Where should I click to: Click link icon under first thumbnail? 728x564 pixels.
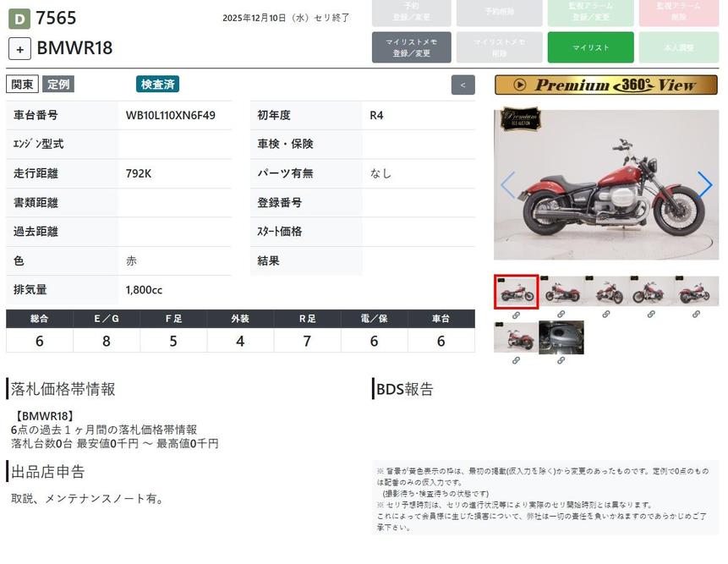516,315
